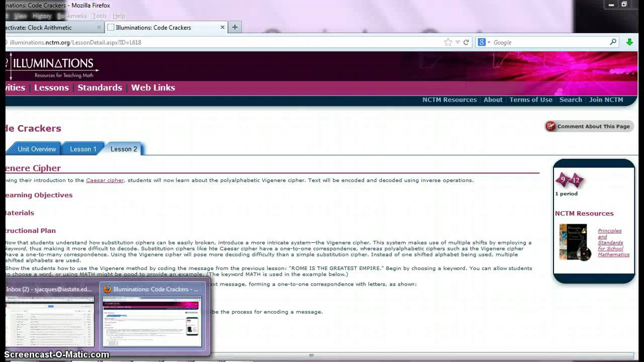
Task: Click the red comment icon
Action: (x=551, y=126)
